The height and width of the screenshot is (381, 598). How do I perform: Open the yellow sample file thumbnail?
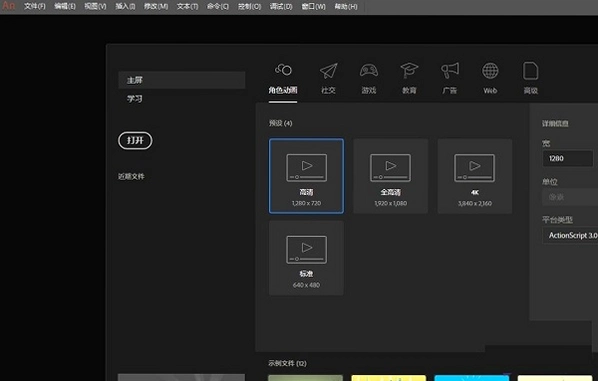point(389,378)
